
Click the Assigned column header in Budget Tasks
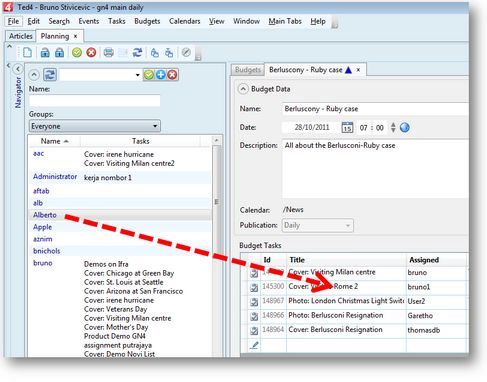436,260
